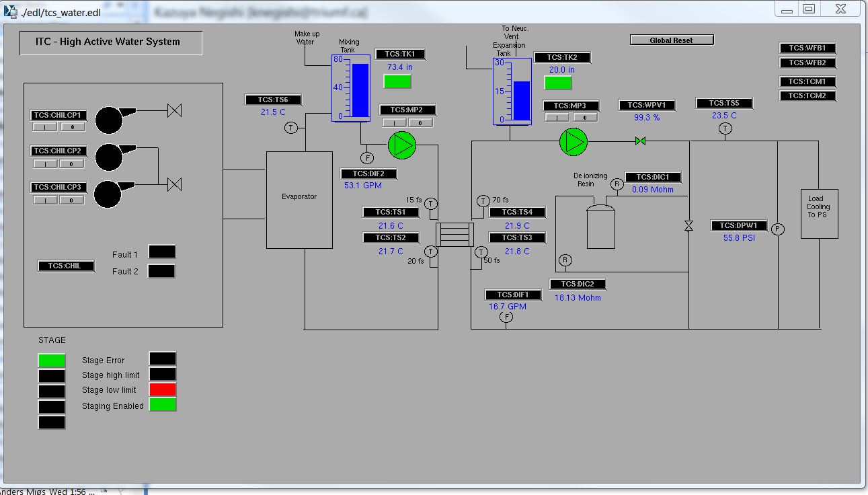Screen dimensions: 868x495
Task: Click the 50 fs temperature sensor circle
Action: pyautogui.click(x=481, y=253)
